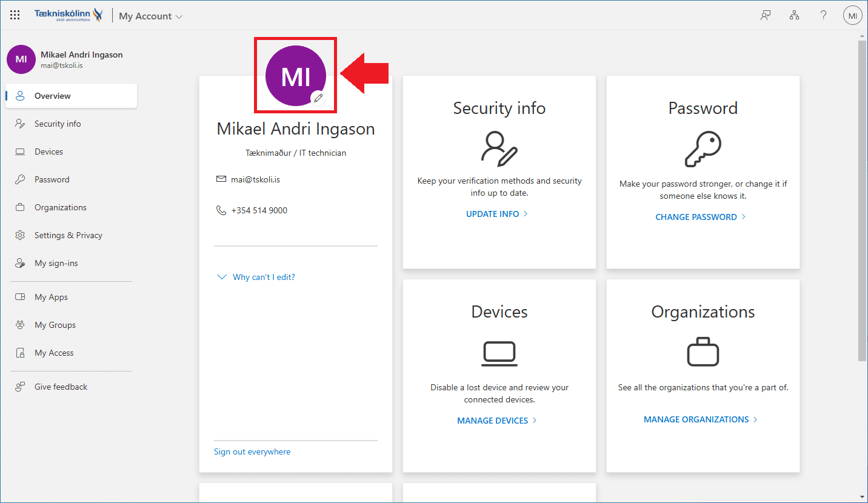868x503 pixels.
Task: Open the feedback icon in the top bar
Action: pyautogui.click(x=766, y=16)
